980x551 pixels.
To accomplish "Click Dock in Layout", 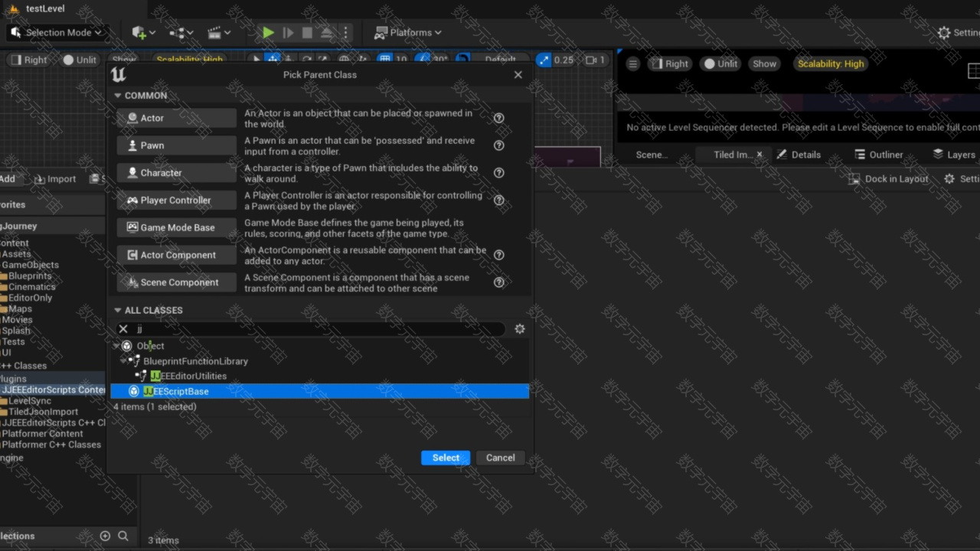I will [888, 179].
